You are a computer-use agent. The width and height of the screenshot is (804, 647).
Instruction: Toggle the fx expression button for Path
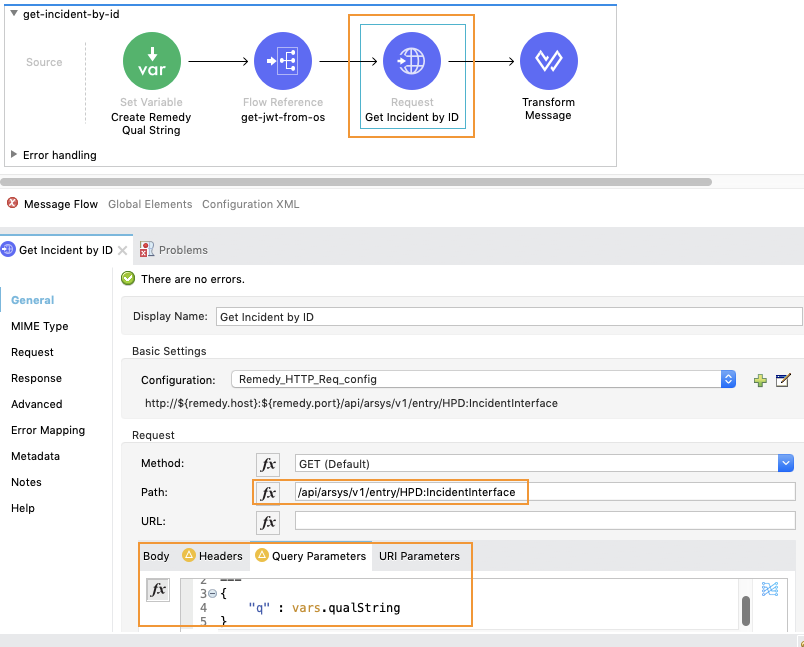[x=268, y=493]
